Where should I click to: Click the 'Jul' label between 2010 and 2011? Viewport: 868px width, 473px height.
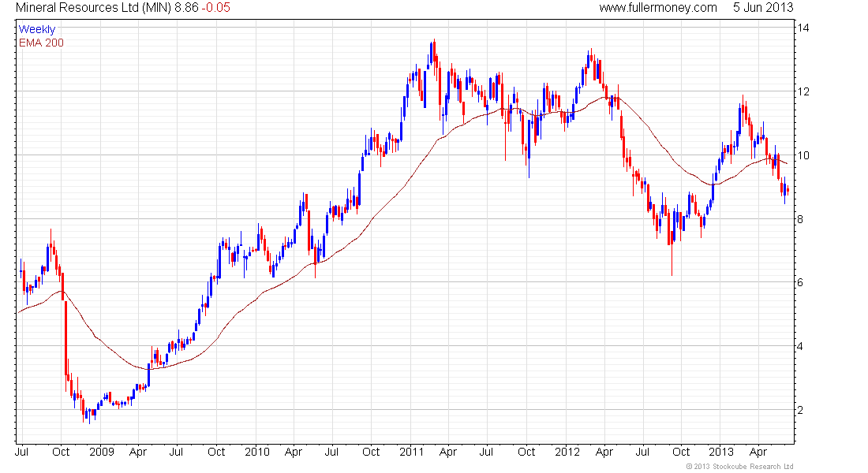click(331, 452)
